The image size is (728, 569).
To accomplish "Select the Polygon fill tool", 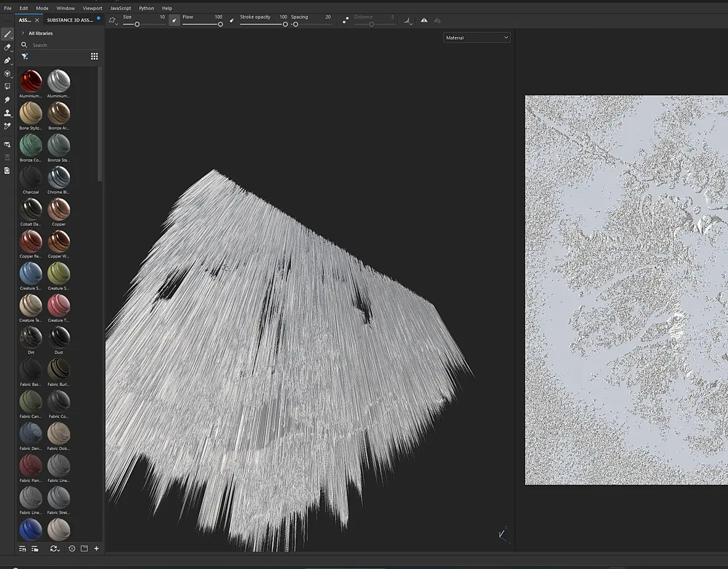I will 7,73.
